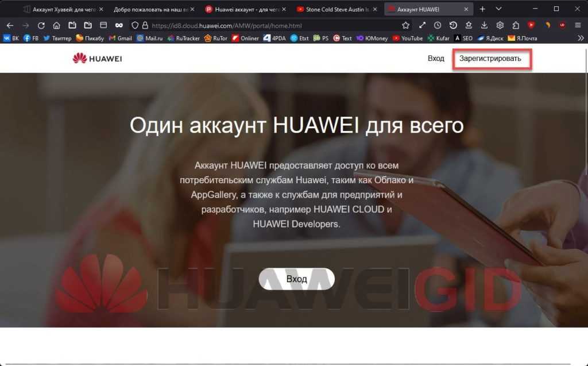Switch to the Добро пожаловать на наш tab
This screenshot has width=588, height=366.
coord(153,9)
